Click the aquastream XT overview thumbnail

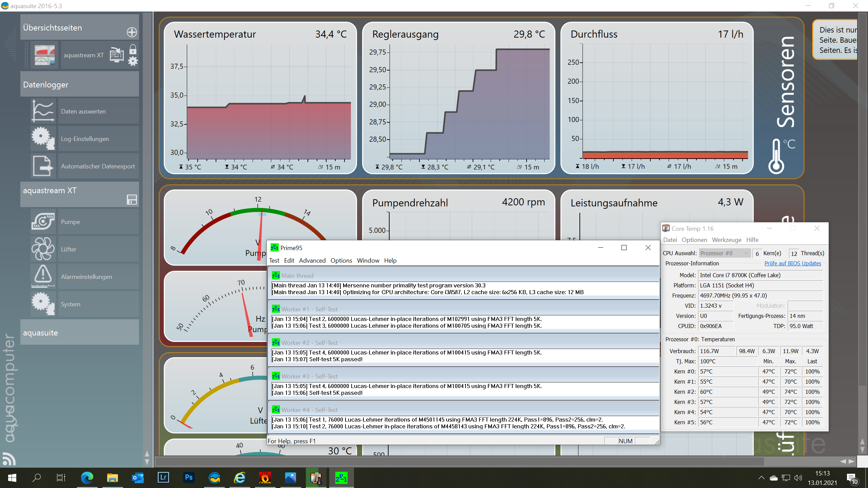[x=44, y=55]
